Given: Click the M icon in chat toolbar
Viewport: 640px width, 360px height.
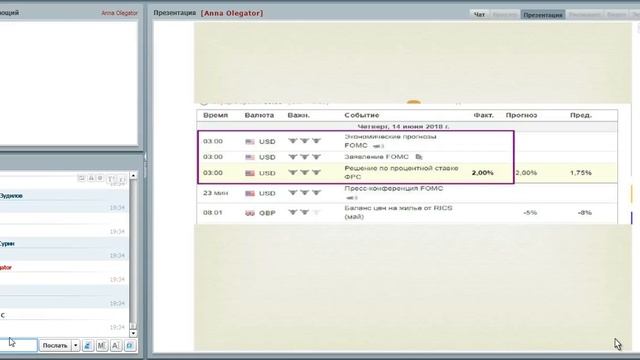Looking at the screenshot, I should click(102, 345).
